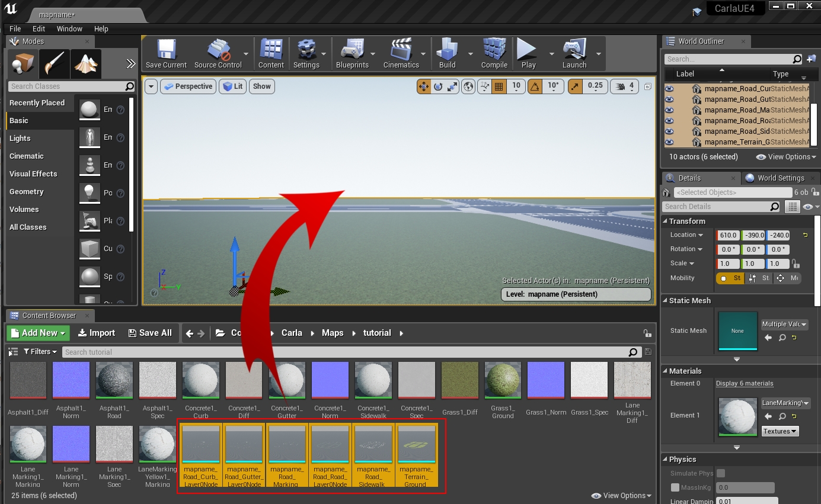Image resolution: width=821 pixels, height=504 pixels.
Task: Activate Paint mode with the brush icon
Action: [54, 63]
